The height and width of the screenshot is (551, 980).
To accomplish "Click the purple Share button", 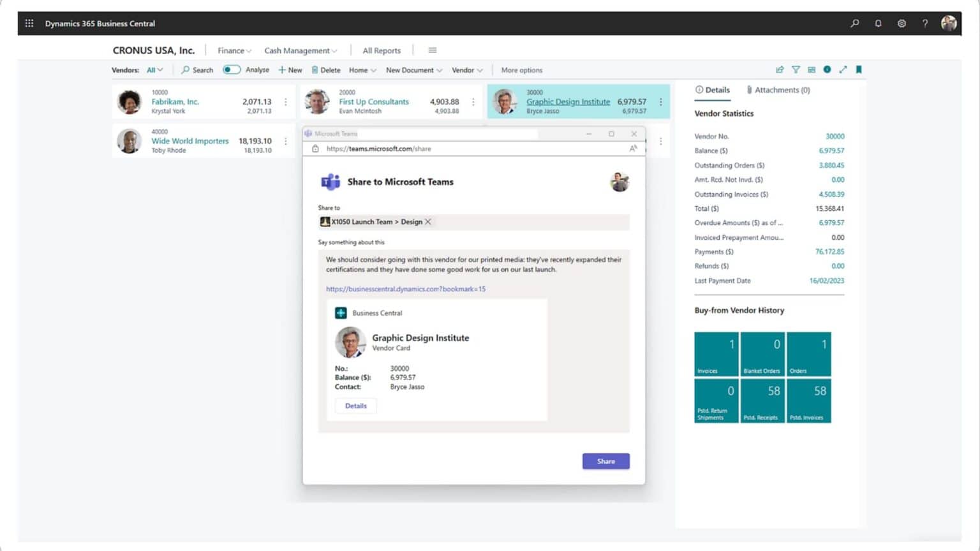I will pyautogui.click(x=605, y=461).
